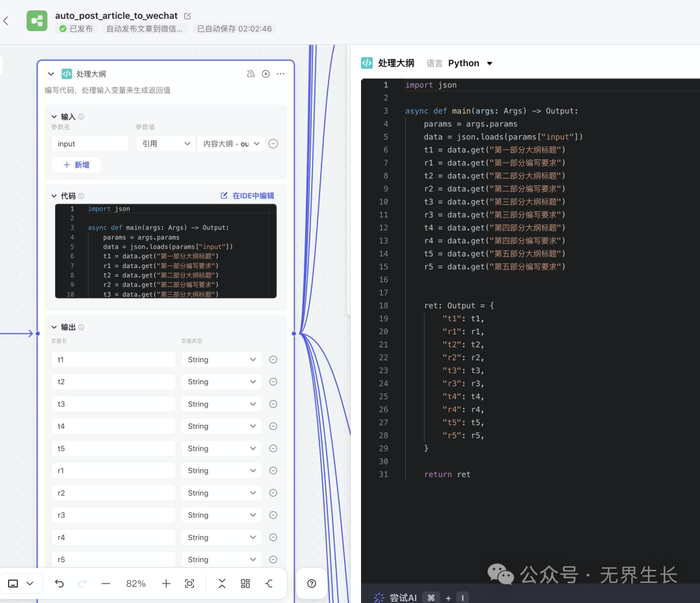The width and height of the screenshot is (700, 603).
Task: Click the 新增 add parameter button
Action: click(76, 165)
